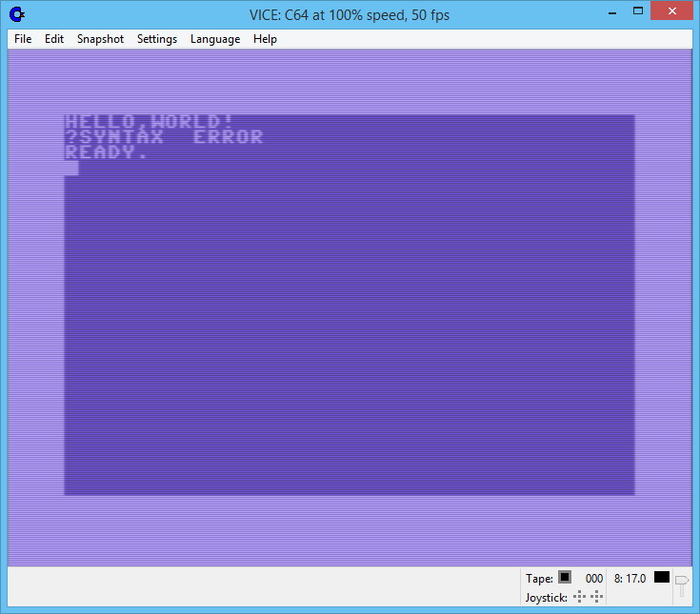Screen dimensions: 700x614
Task: Open the Edit menu
Action: click(x=54, y=39)
